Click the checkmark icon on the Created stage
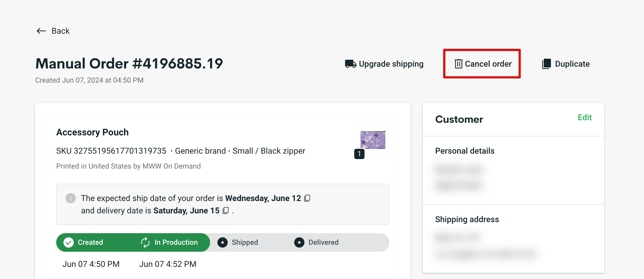The width and height of the screenshot is (644, 279). point(69,242)
